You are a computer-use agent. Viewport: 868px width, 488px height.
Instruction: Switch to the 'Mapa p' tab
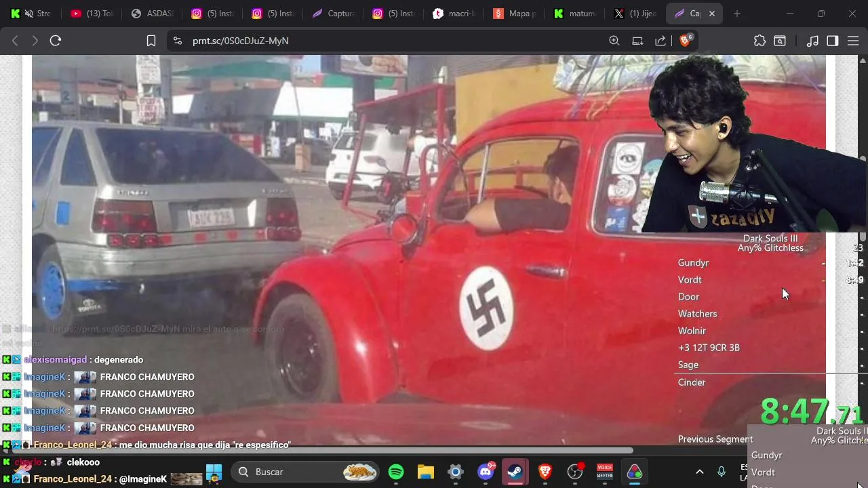tap(515, 14)
